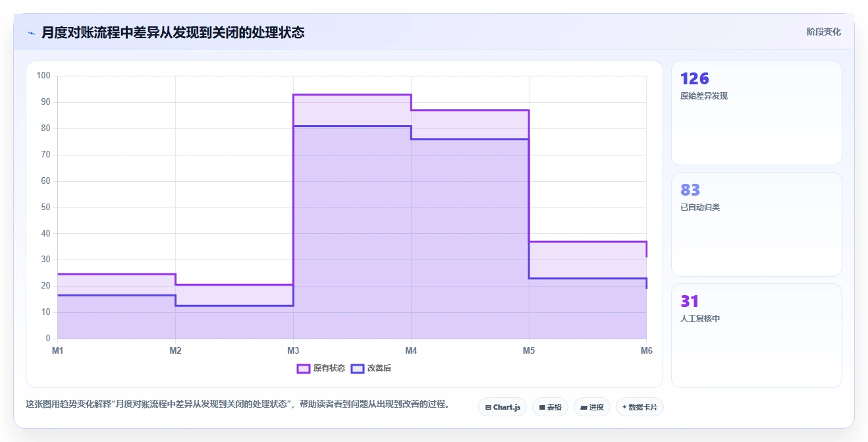Click the M4 x-axis label
Image resolution: width=868 pixels, height=442 pixels.
pos(411,351)
